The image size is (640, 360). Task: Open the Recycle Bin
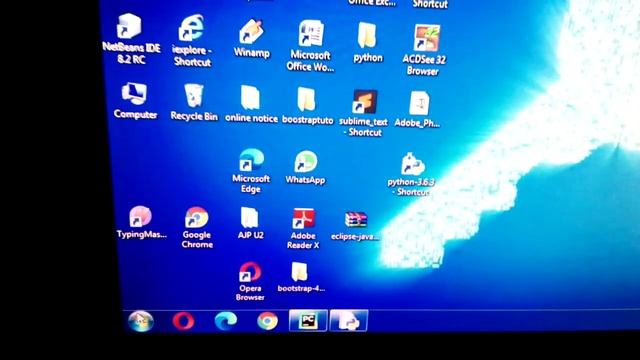(x=193, y=96)
